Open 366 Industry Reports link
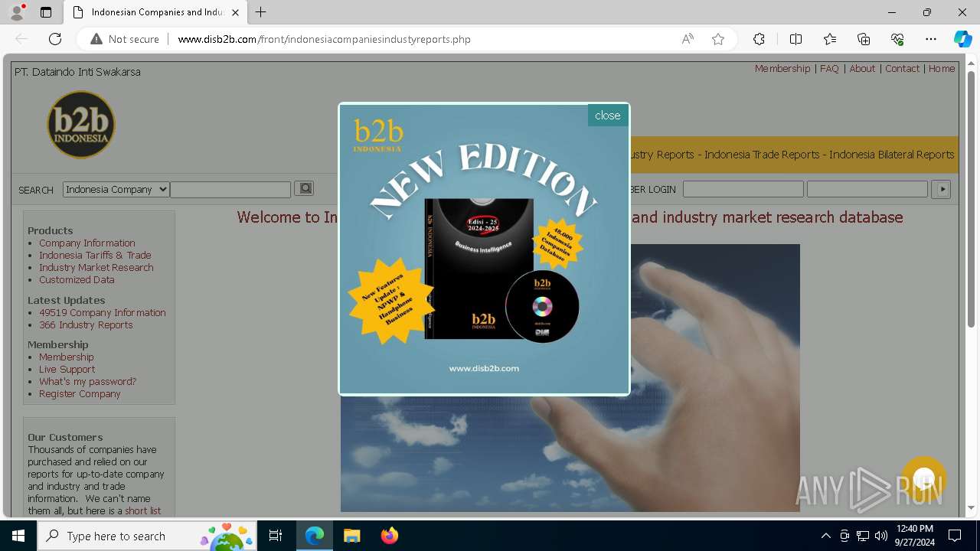Image resolution: width=980 pixels, height=551 pixels. click(x=86, y=324)
